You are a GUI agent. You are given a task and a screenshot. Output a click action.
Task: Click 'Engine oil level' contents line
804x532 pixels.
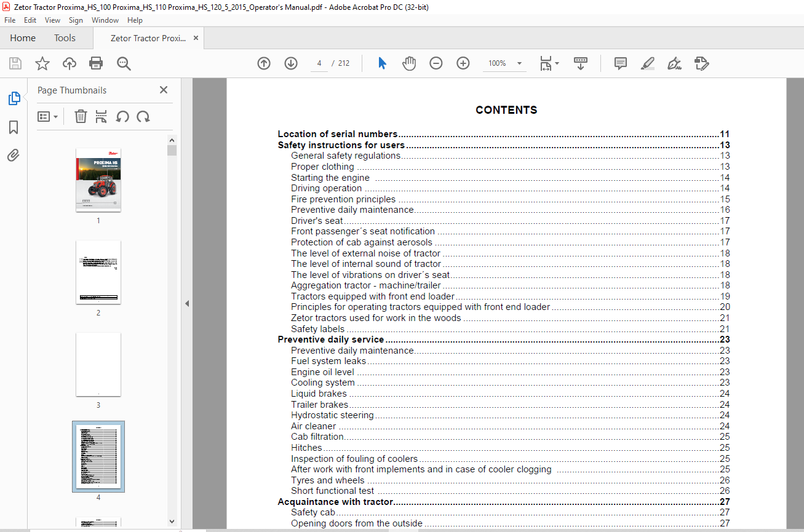[511, 372]
